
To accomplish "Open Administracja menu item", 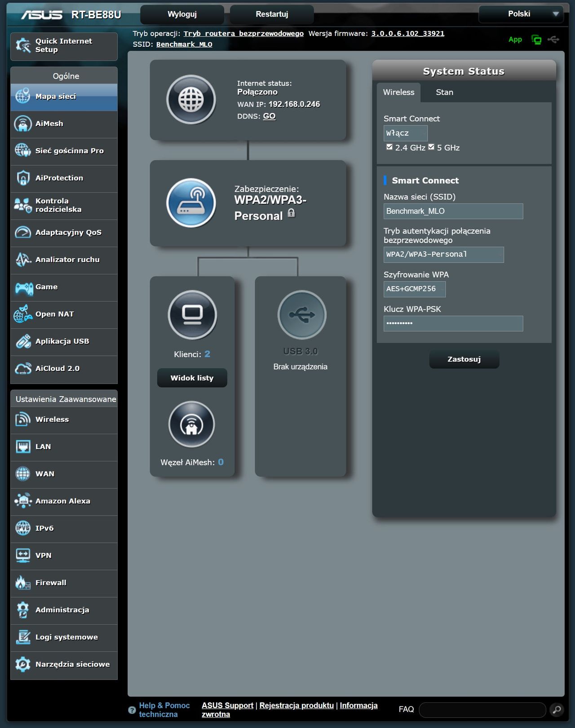I will [x=64, y=610].
